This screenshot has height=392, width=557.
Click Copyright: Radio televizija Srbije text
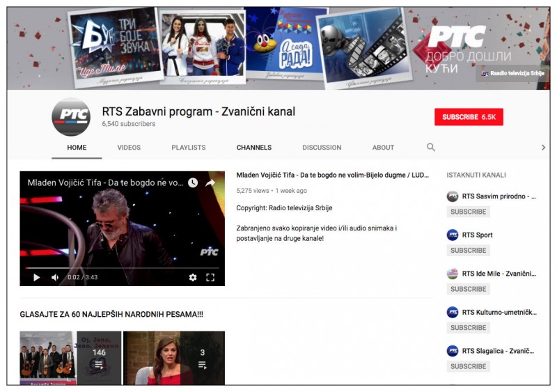click(x=284, y=208)
